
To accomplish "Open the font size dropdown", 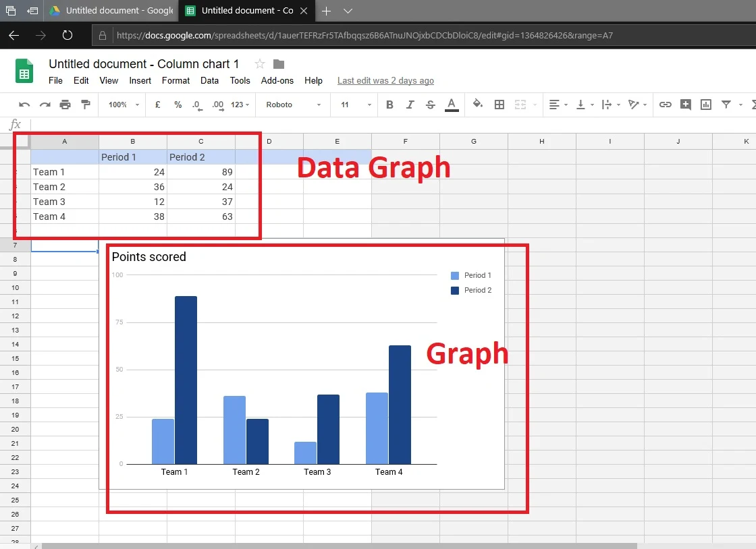I will click(x=369, y=105).
